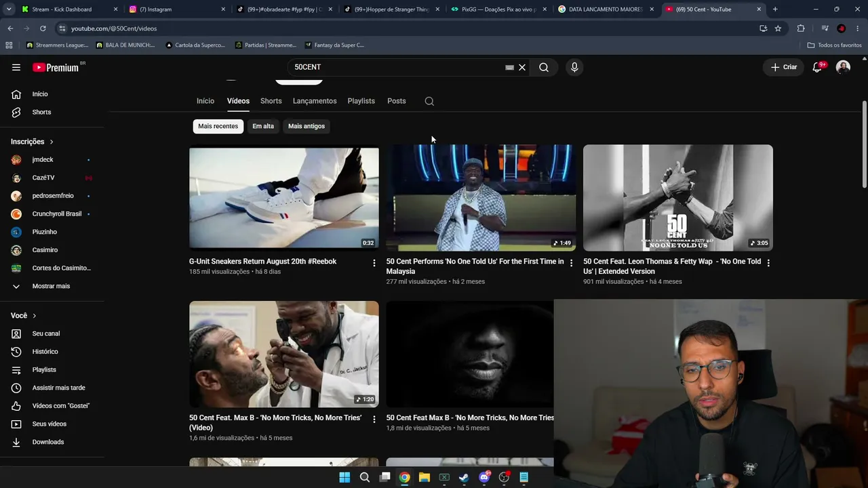The image size is (868, 488).
Task: Switch to the Instagram browser tab
Action: point(176,9)
